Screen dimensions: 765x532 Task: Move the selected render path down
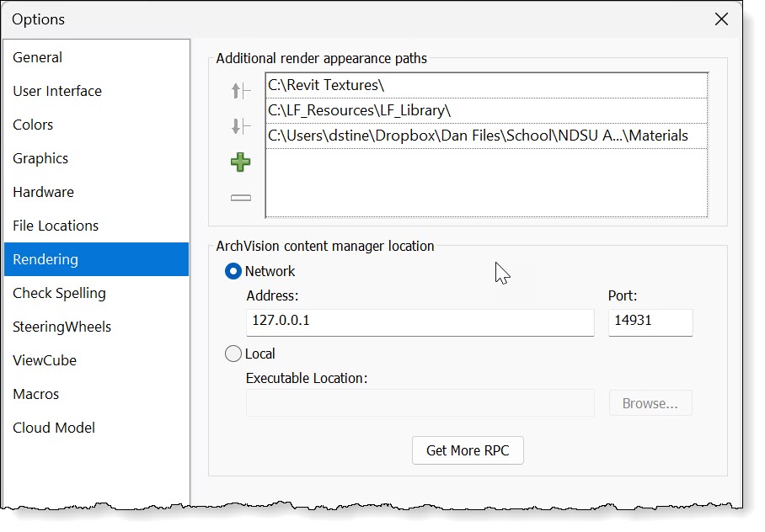coord(239,127)
